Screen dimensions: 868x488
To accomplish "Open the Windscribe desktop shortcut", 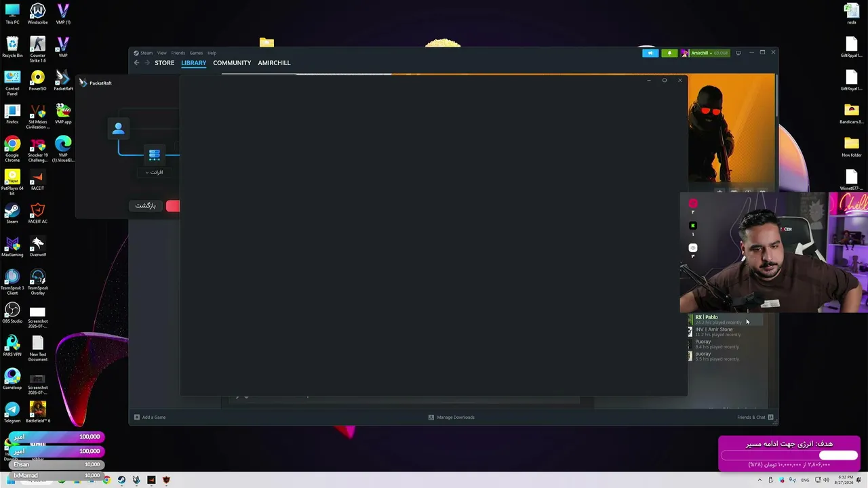I will [37, 14].
